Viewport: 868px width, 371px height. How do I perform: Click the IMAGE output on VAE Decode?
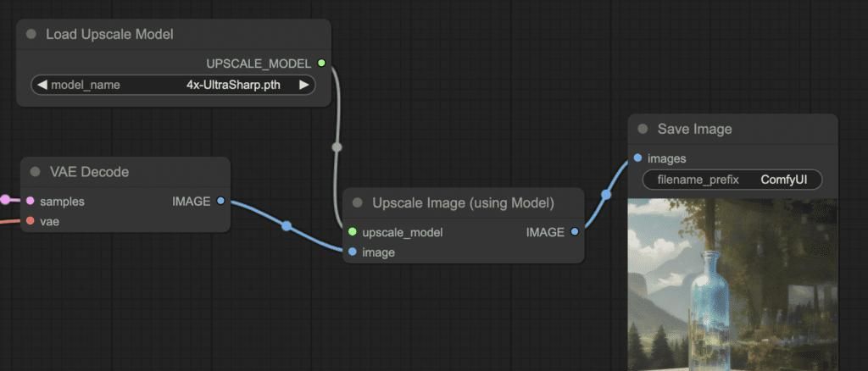coord(220,201)
